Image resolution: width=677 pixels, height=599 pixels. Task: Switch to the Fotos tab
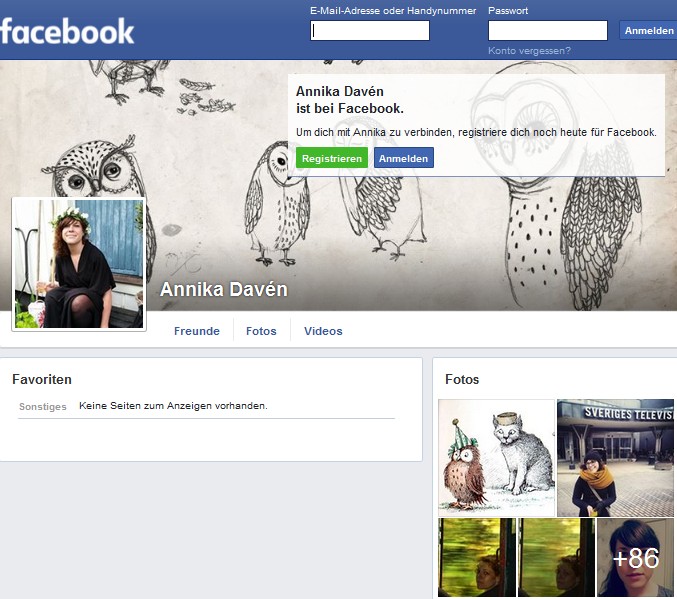click(261, 331)
